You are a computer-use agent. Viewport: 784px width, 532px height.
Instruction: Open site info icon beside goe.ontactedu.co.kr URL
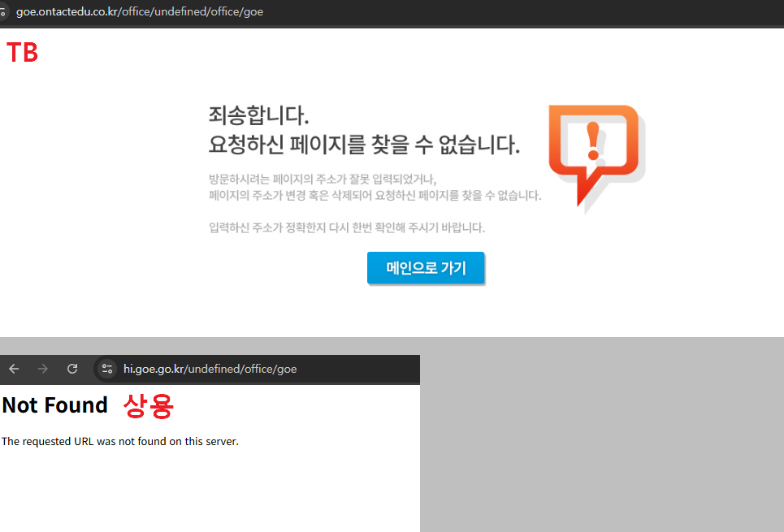3,12
